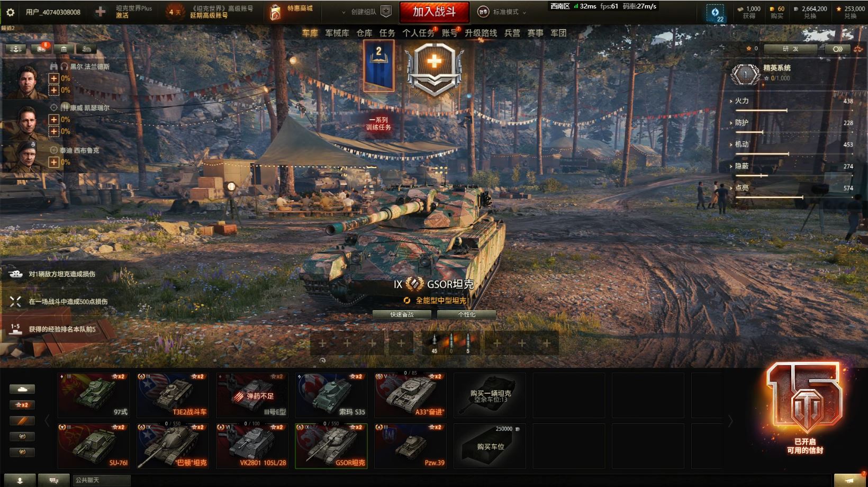Click the 公共聊天 chat input field
The image size is (868, 487).
[101, 480]
